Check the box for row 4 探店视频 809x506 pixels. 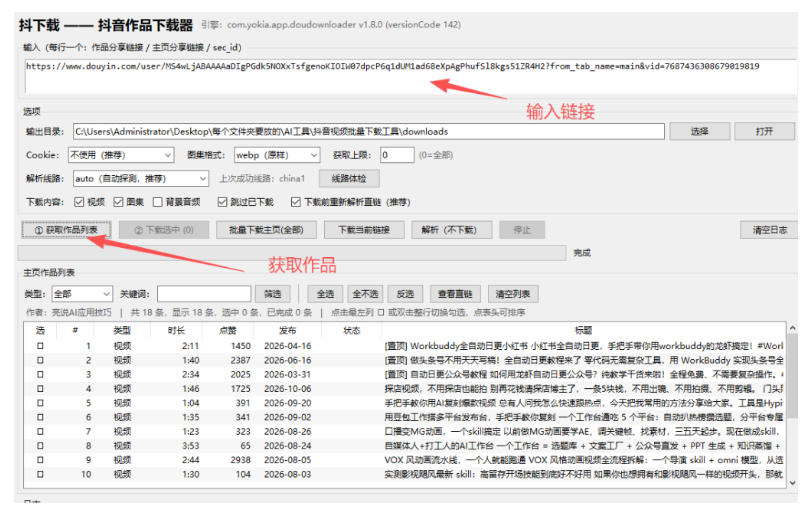coord(40,388)
